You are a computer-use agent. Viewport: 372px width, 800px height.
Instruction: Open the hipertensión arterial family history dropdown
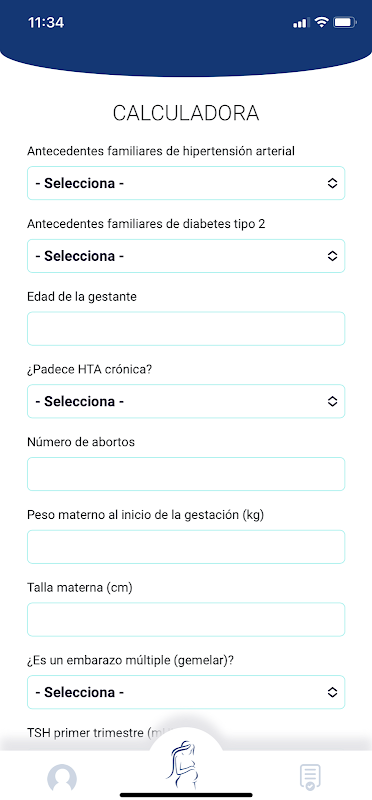[186, 183]
